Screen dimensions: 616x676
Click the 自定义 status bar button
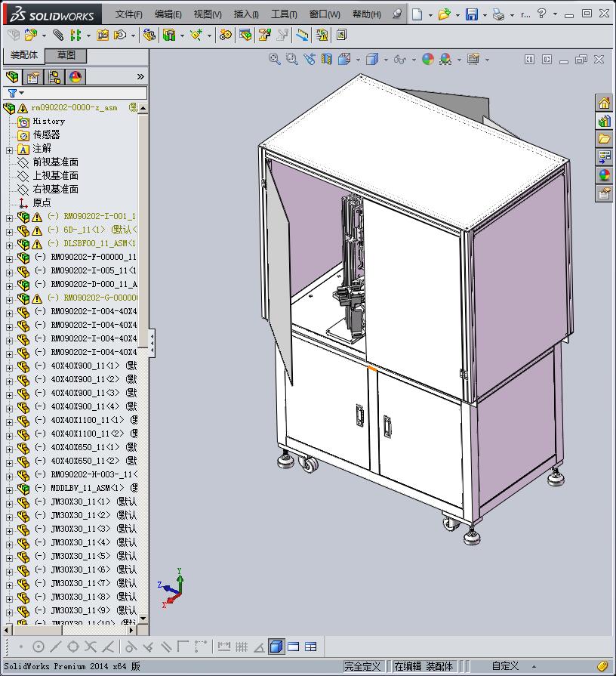pos(505,666)
